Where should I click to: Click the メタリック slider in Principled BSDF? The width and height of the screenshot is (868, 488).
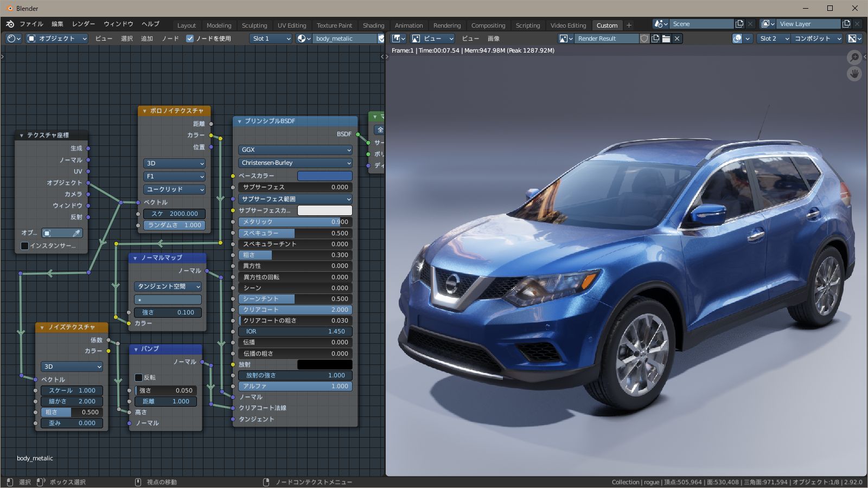[295, 222]
